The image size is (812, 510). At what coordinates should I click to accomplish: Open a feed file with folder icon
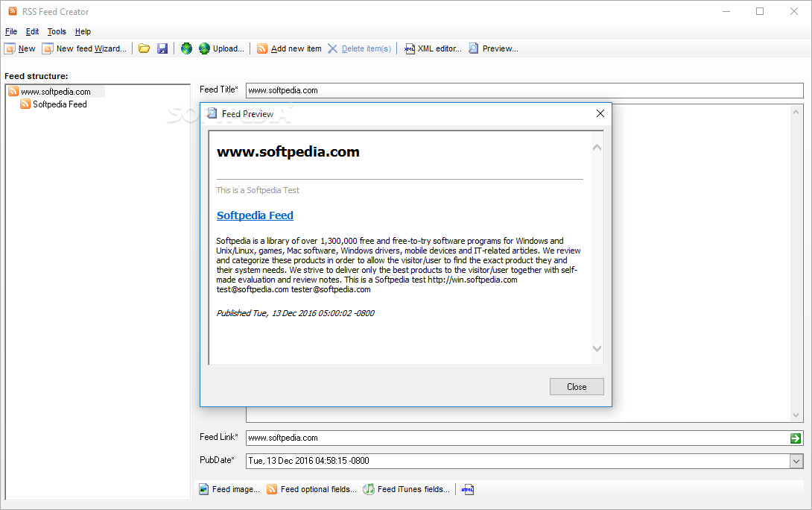point(144,48)
